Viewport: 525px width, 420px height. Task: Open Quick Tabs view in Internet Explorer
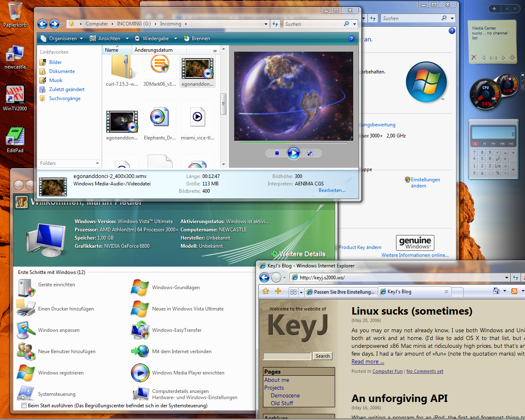tap(293, 292)
